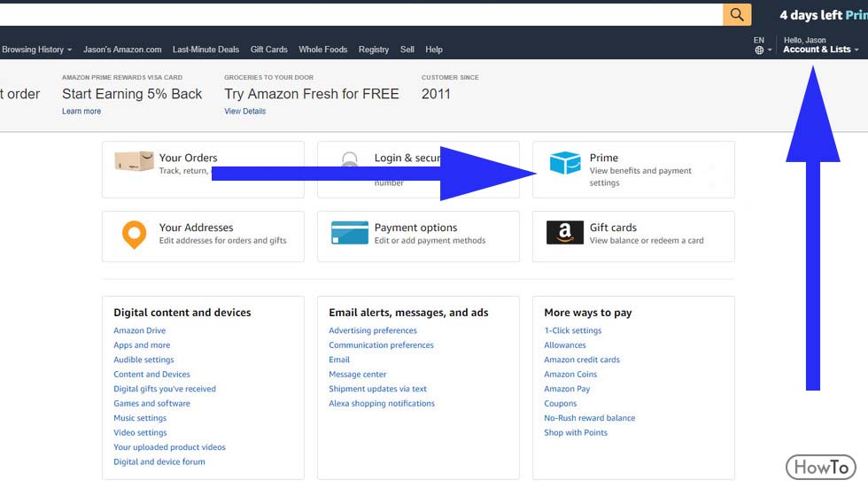Open the Your Addresses card title
The width and height of the screenshot is (868, 488).
pyautogui.click(x=196, y=228)
